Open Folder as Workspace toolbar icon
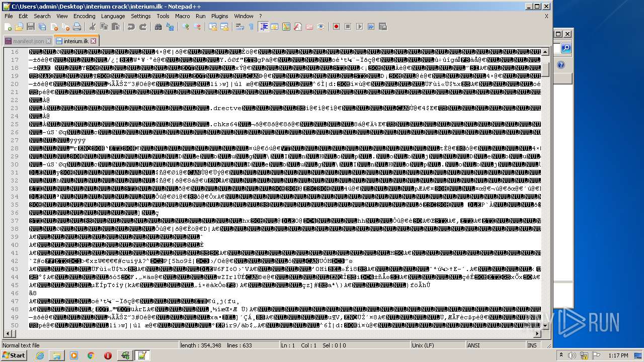Viewport: 644px width, 362px height. [309, 27]
